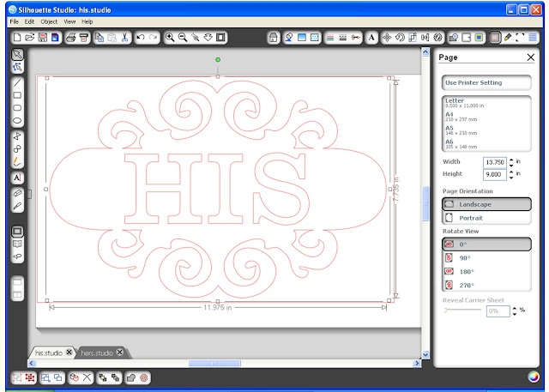Open the color wheel in the bottom corner
The height and width of the screenshot is (392, 549).
[534, 377]
